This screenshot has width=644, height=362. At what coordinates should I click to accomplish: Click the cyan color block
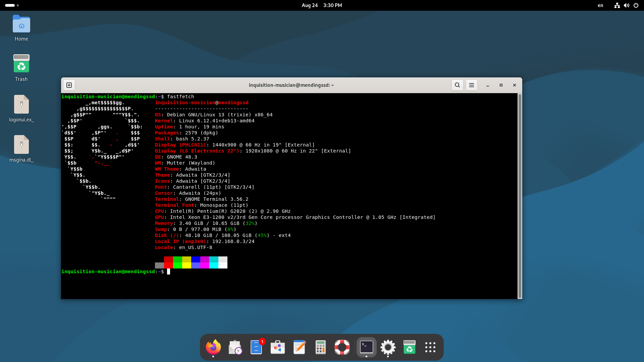click(x=214, y=265)
